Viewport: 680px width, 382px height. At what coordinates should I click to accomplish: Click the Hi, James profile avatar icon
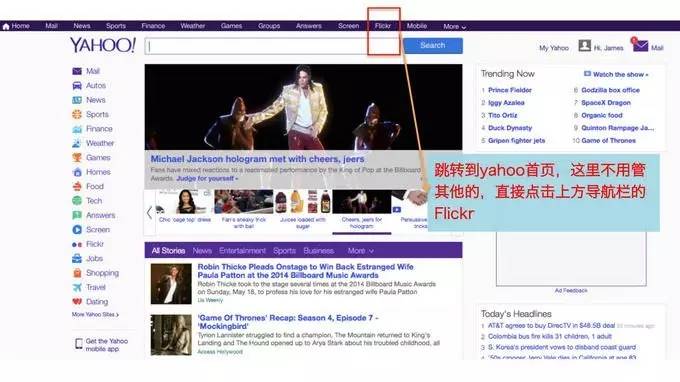tap(585, 46)
